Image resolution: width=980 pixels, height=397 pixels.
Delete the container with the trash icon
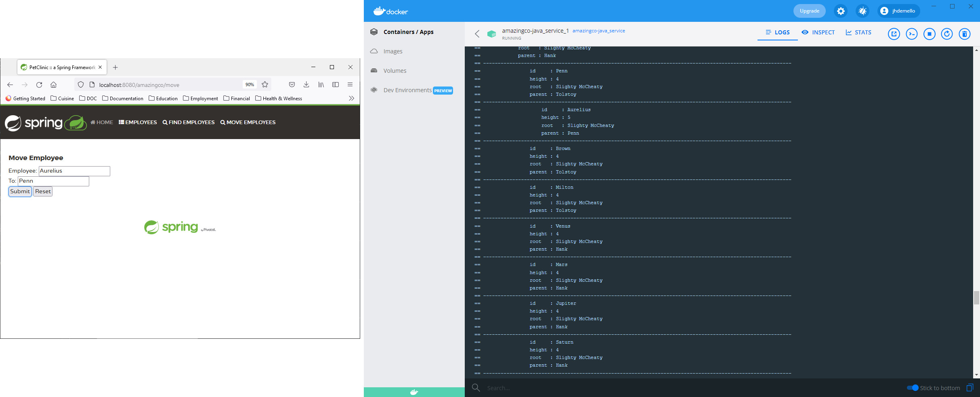click(x=965, y=34)
